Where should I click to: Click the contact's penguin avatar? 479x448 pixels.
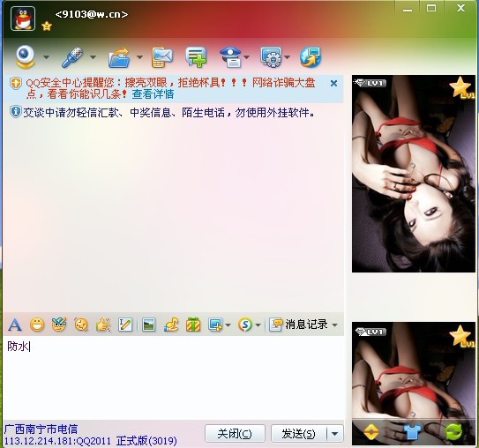(x=23, y=19)
